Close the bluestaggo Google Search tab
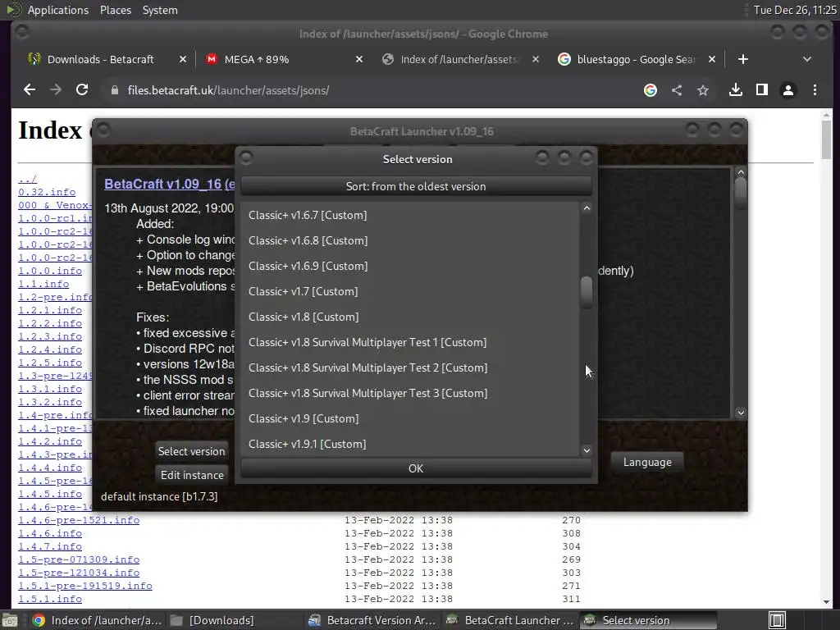Viewport: 840px width, 630px height. 711,59
